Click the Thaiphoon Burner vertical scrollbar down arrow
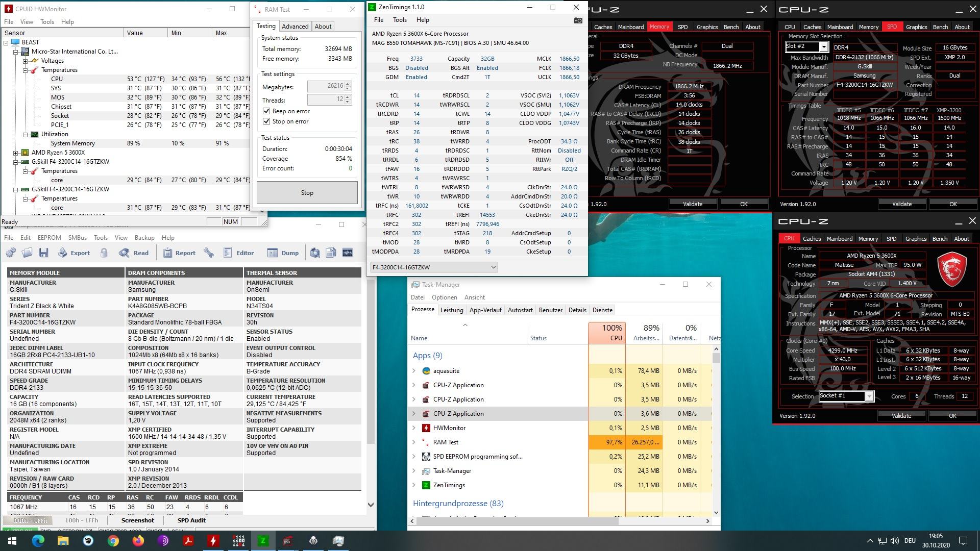 pos(371,505)
